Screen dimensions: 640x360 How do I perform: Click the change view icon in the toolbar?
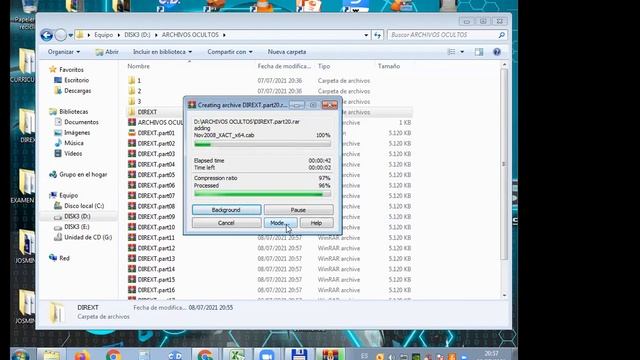click(x=451, y=52)
